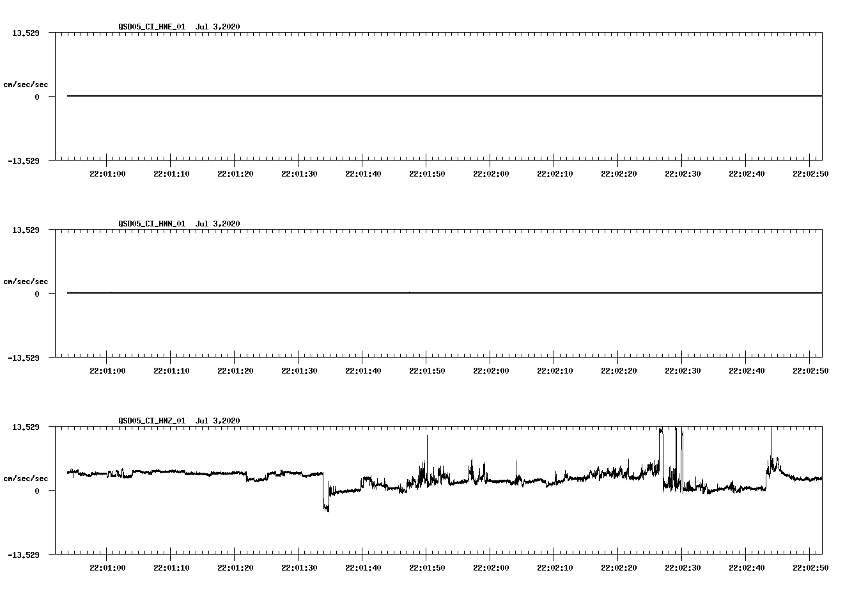Click the flat HNE trace line
This screenshot has width=868, height=591.
tap(444, 96)
